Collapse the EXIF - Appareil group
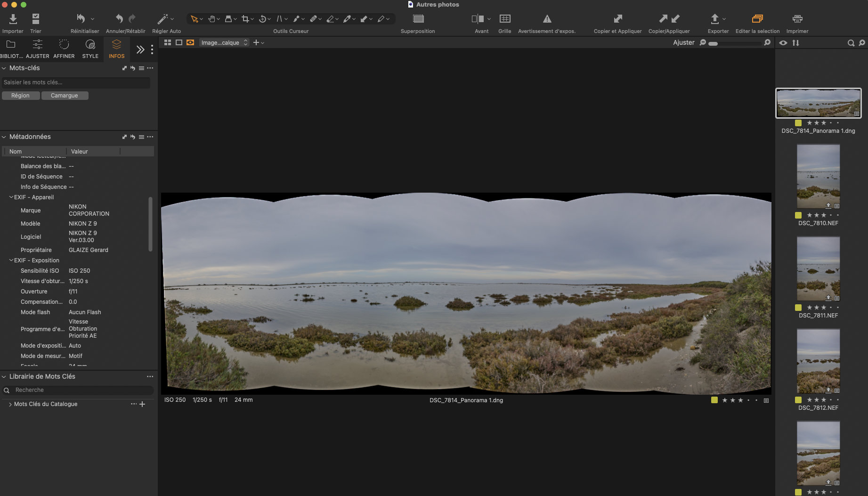Image resolution: width=868 pixels, height=496 pixels. coord(11,197)
